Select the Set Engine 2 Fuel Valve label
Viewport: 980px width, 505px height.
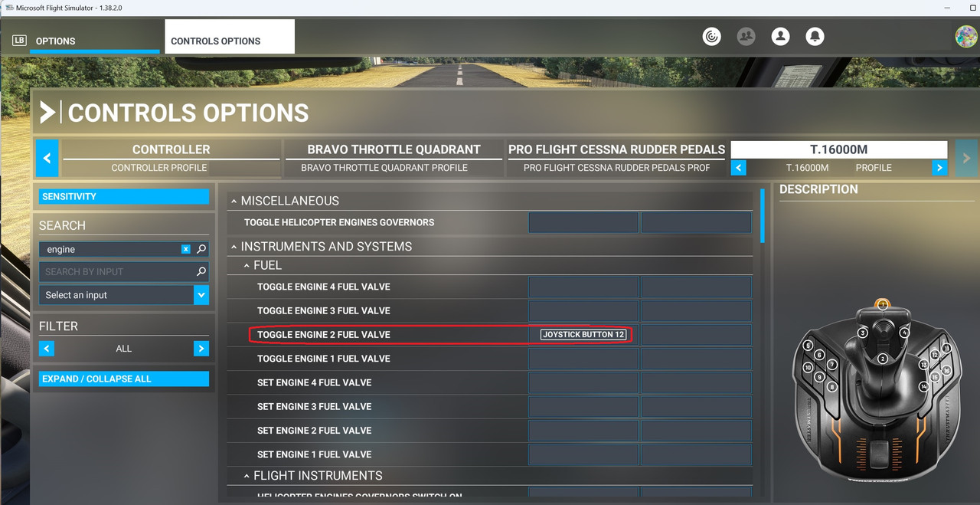pyautogui.click(x=315, y=430)
